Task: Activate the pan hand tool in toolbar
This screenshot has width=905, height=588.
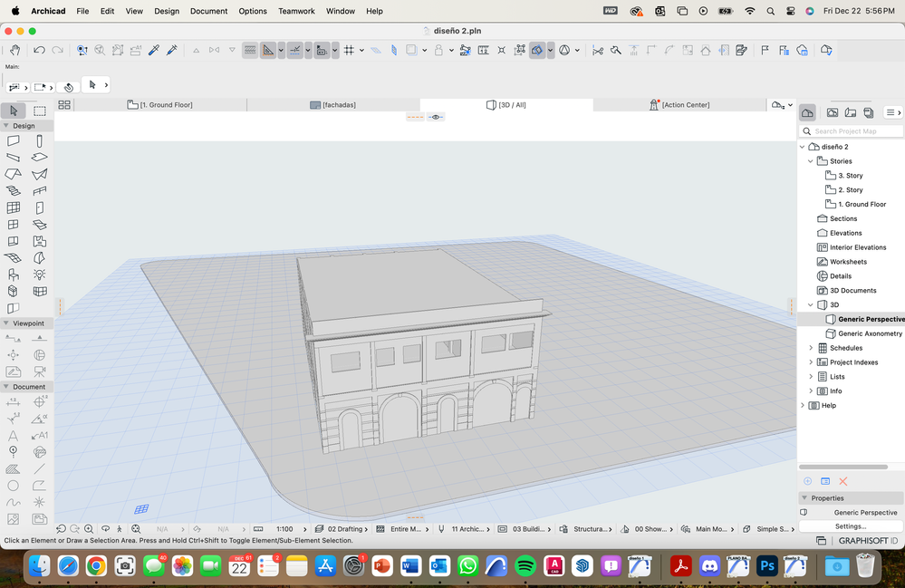Action: click(x=14, y=51)
